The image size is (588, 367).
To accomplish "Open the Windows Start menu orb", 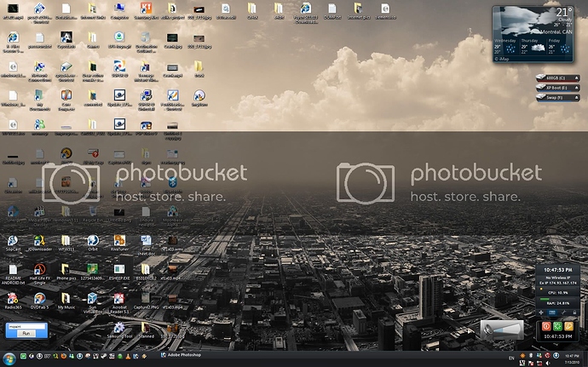I will (x=9, y=354).
